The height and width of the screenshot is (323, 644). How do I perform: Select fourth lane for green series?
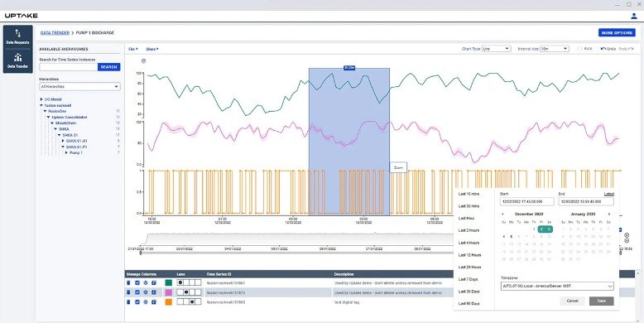click(198, 282)
